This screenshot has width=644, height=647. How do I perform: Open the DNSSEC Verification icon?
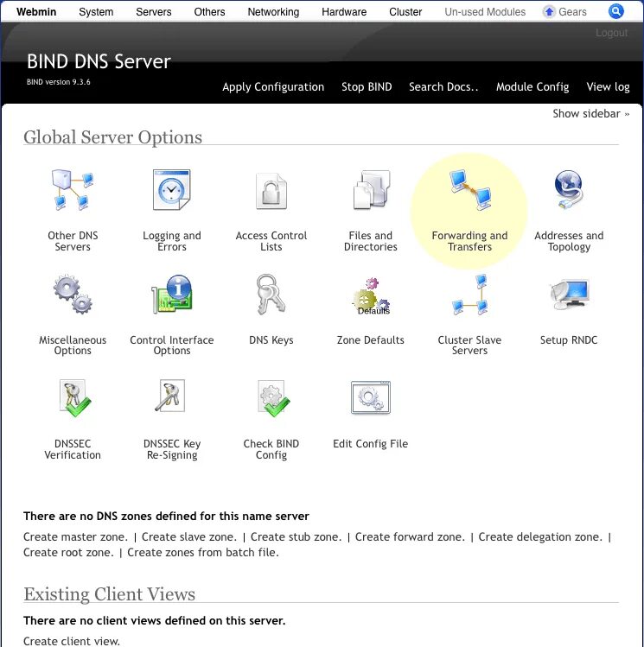coord(74,397)
